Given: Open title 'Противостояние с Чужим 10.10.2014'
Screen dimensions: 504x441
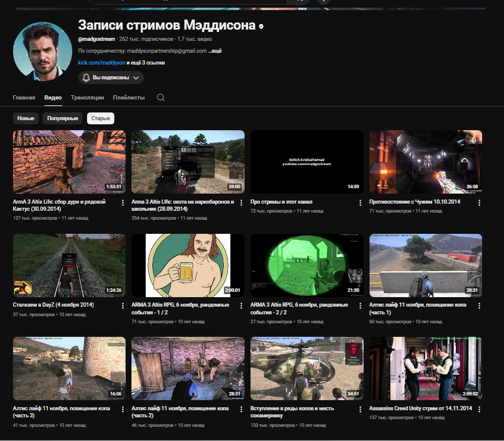Looking at the screenshot, I should pyautogui.click(x=415, y=202).
